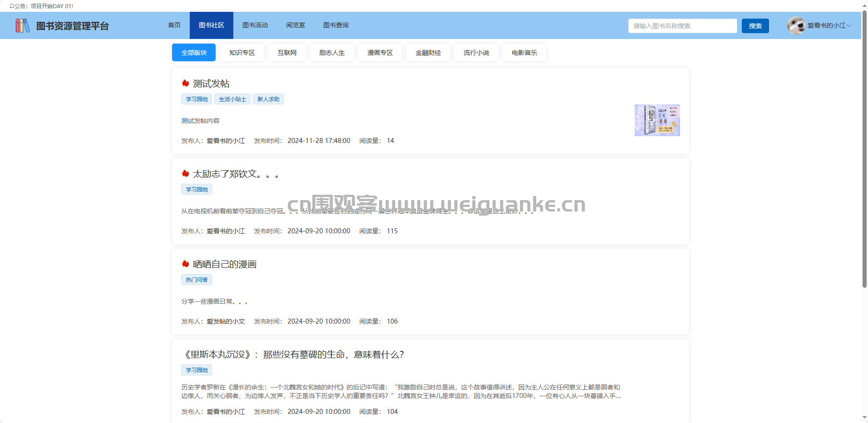The height and width of the screenshot is (423, 868).
Task: Select the 全部版块 category tab
Action: (194, 53)
